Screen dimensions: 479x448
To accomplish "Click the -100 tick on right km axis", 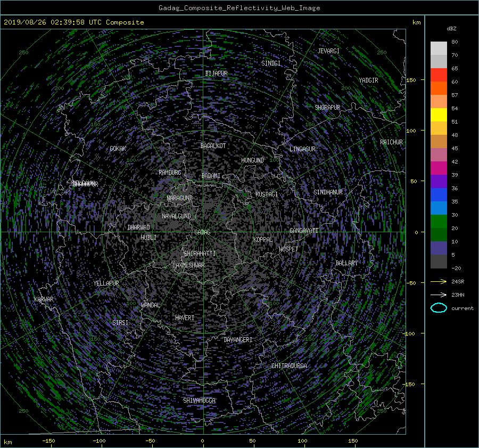I will point(409,333).
